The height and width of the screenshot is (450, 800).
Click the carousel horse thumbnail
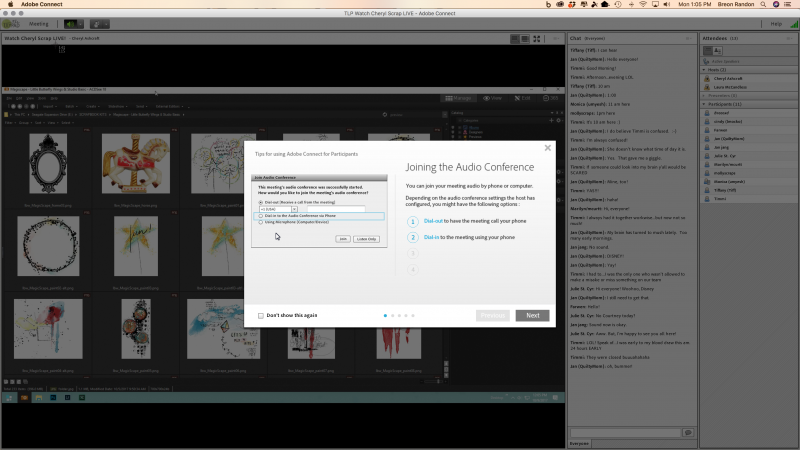[136, 164]
